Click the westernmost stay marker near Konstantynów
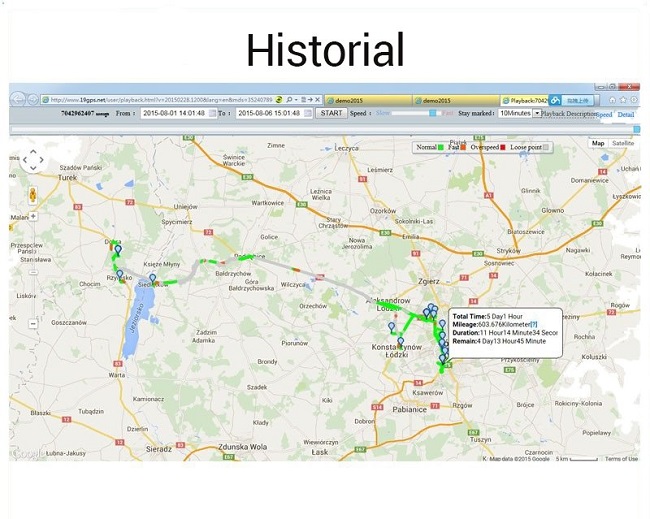 [391, 328]
